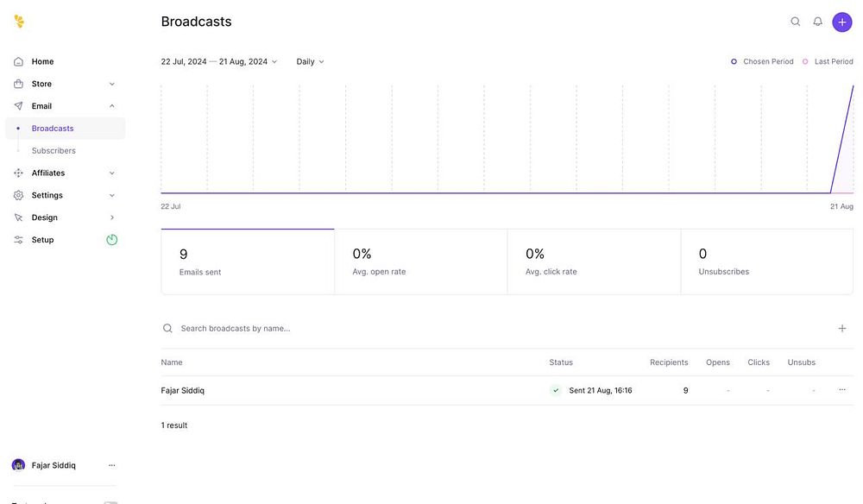The height and width of the screenshot is (504, 863).
Task: Click the green Setup progress circle icon
Action: (x=112, y=240)
